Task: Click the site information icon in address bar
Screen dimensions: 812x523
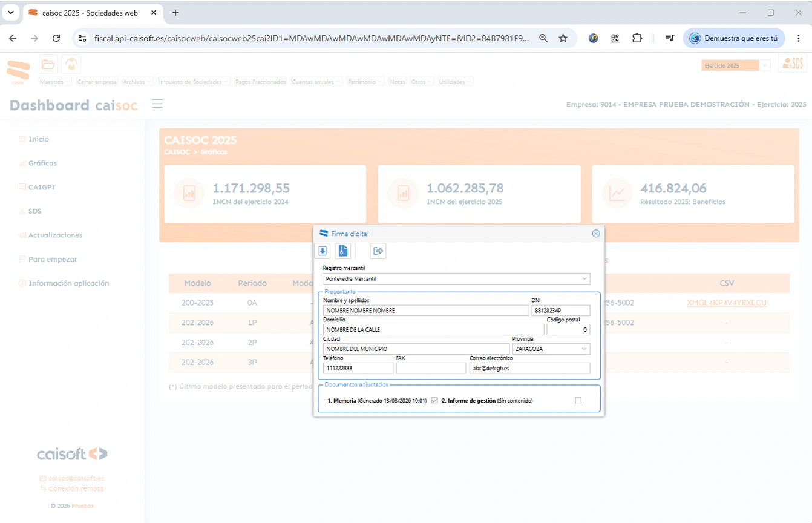Action: click(83, 38)
